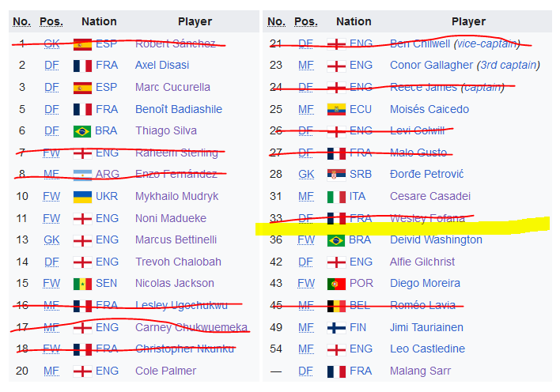
Task: Open Cole Palmer player link
Action: (x=165, y=371)
